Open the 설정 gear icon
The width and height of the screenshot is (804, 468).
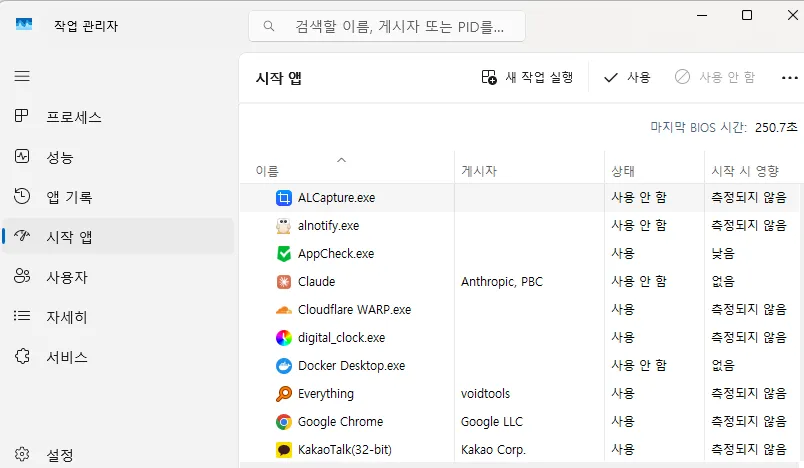[22, 454]
